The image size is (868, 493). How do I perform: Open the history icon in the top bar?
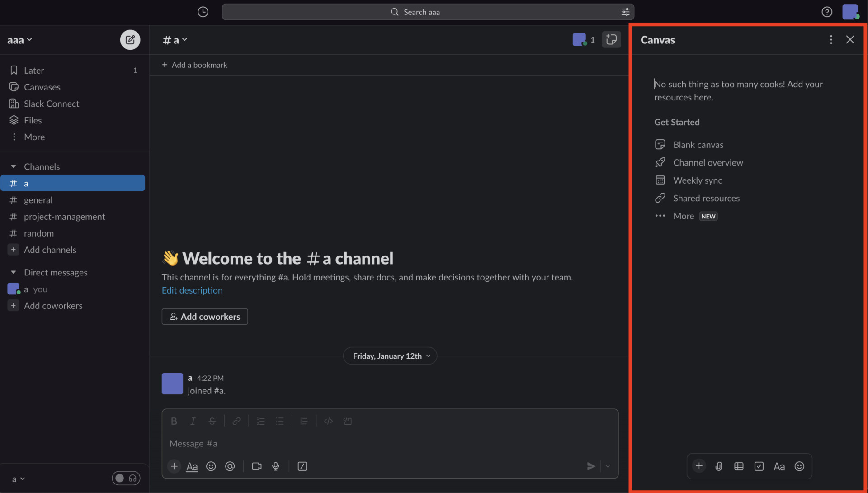point(203,12)
